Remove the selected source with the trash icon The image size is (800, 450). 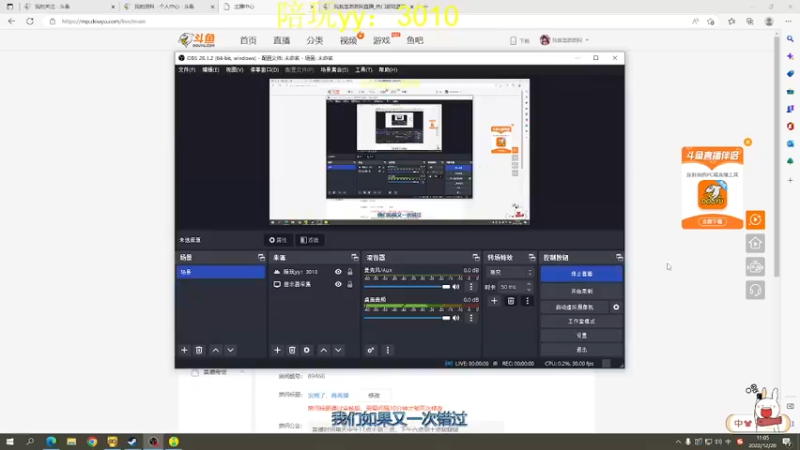click(x=292, y=351)
